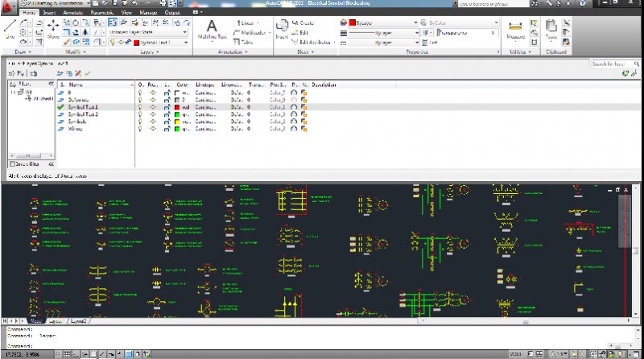Toggle light bulb on/off for Wiring layer
This screenshot has width=644, height=359.
[142, 128]
